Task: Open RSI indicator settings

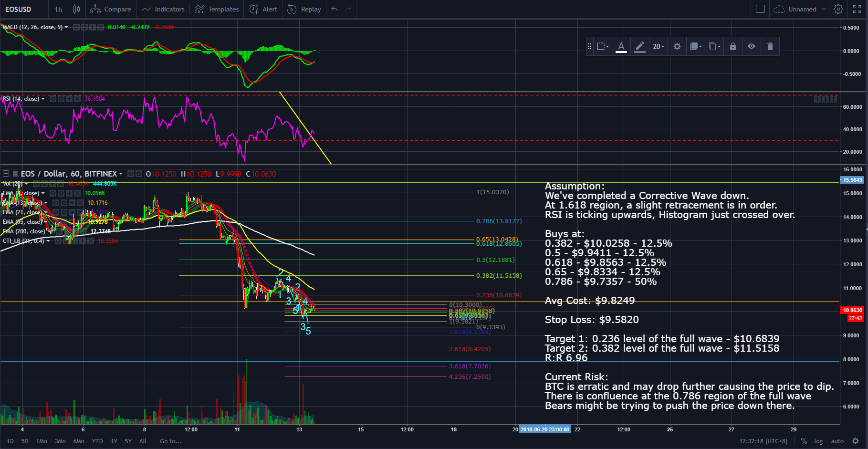Action: (61, 99)
